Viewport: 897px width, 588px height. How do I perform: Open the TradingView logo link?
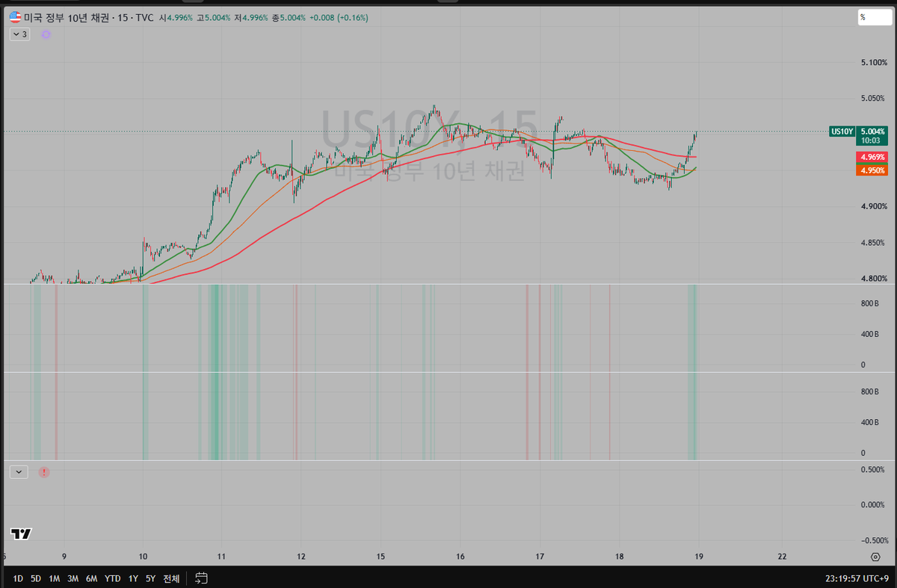click(21, 533)
